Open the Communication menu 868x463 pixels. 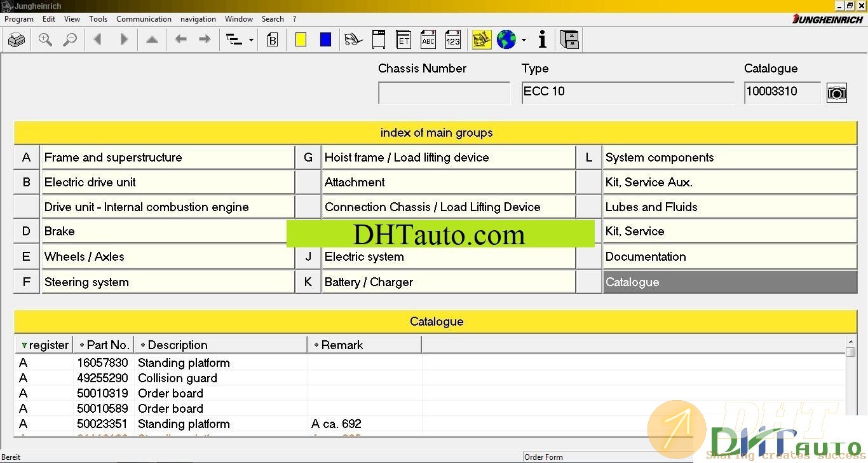tap(144, 19)
